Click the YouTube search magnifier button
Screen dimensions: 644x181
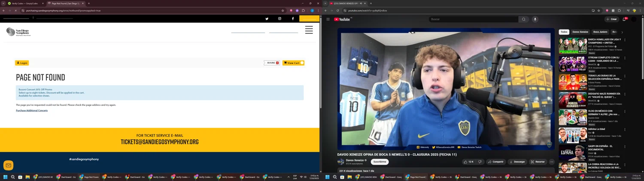[x=523, y=19]
